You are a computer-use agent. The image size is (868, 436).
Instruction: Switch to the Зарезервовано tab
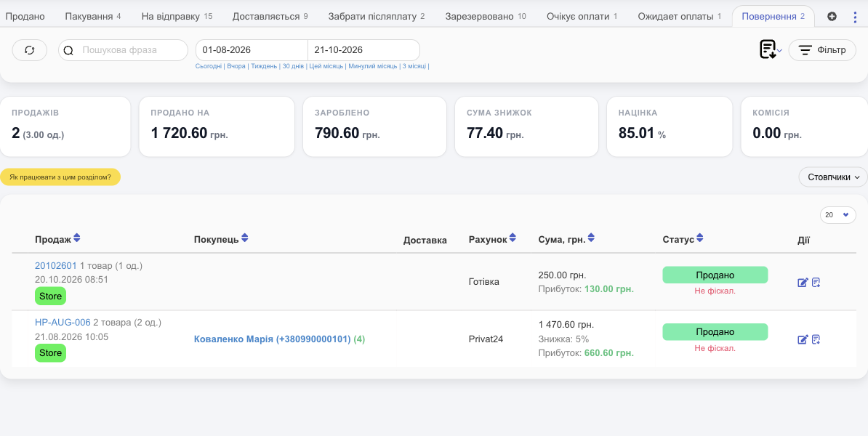click(486, 17)
